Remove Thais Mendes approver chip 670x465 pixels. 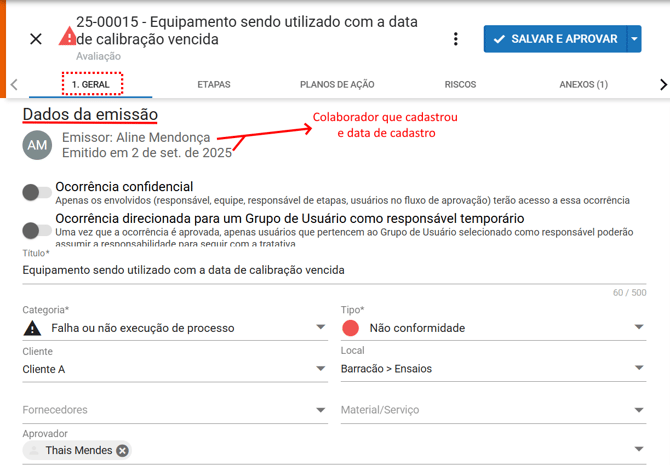coord(122,451)
